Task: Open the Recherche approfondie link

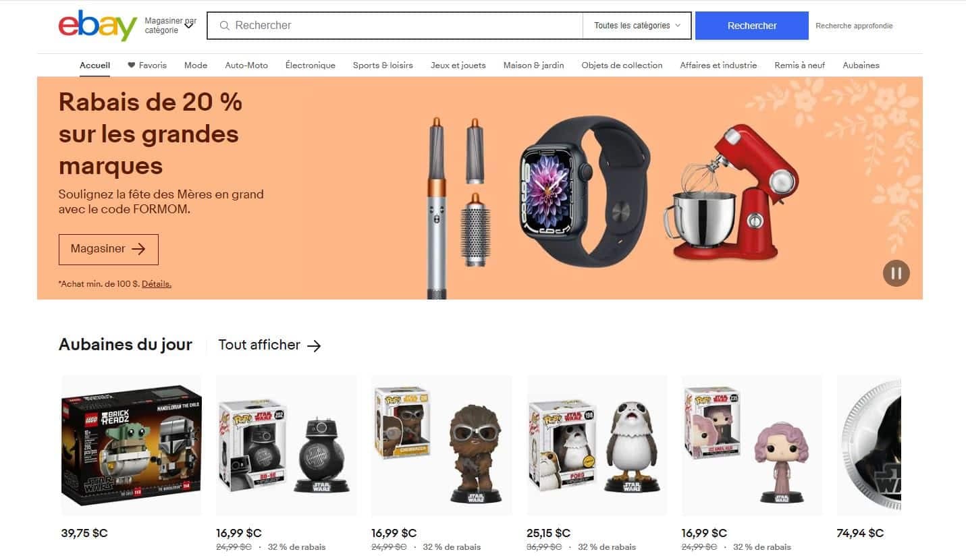Action: [854, 26]
